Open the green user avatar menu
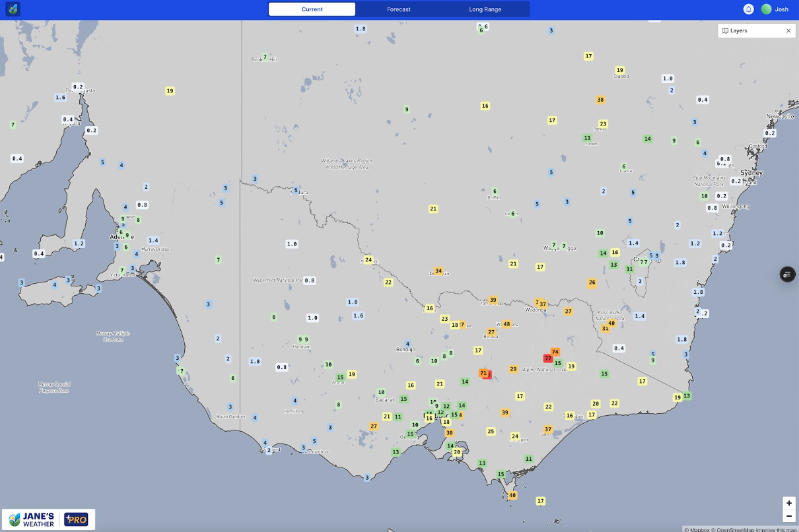Image resolution: width=799 pixels, height=532 pixels. click(x=766, y=9)
